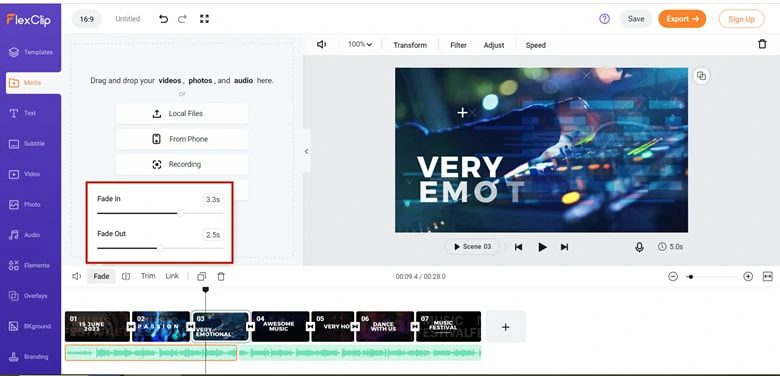Collapse the media panel with chevron

coord(306,151)
